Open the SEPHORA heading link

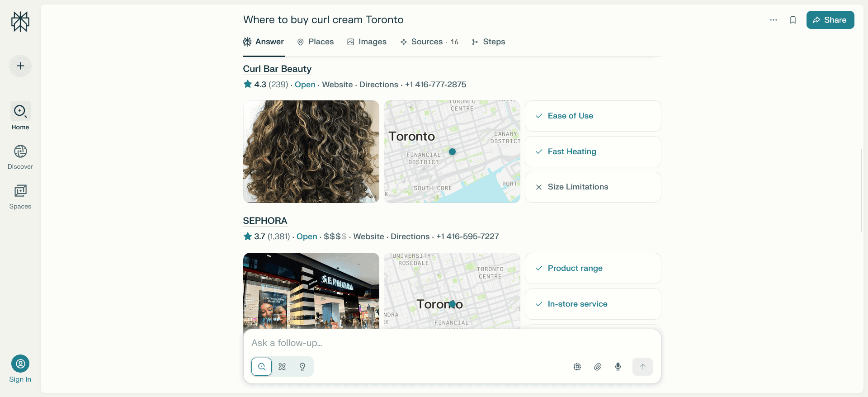[265, 221]
